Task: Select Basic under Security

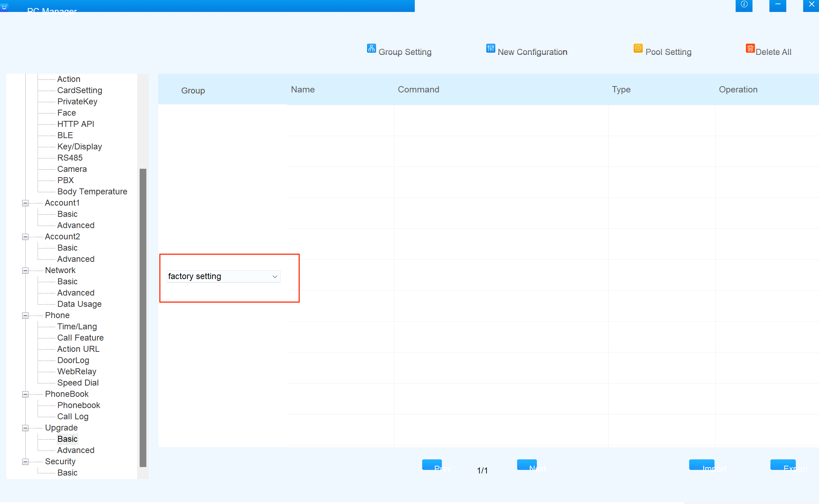Action: tap(67, 473)
